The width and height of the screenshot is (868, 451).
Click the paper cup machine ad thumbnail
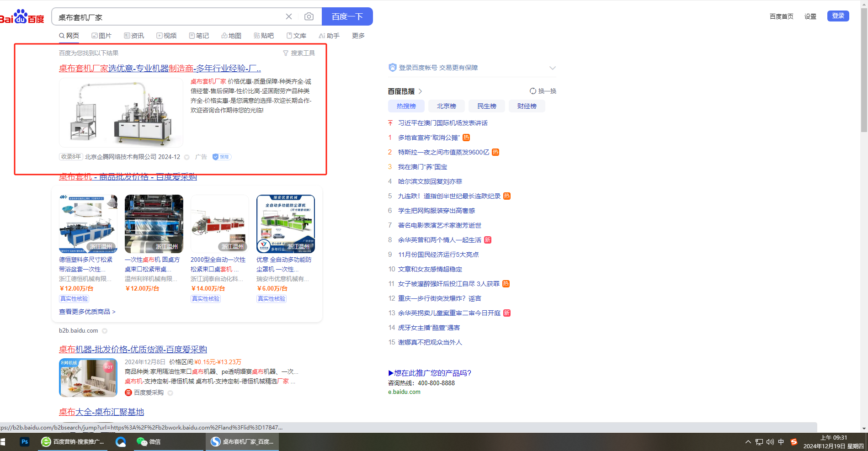[121, 112]
